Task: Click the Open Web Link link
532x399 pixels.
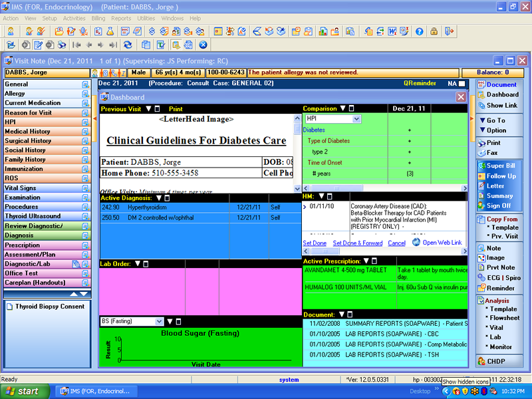Action: coord(442,243)
